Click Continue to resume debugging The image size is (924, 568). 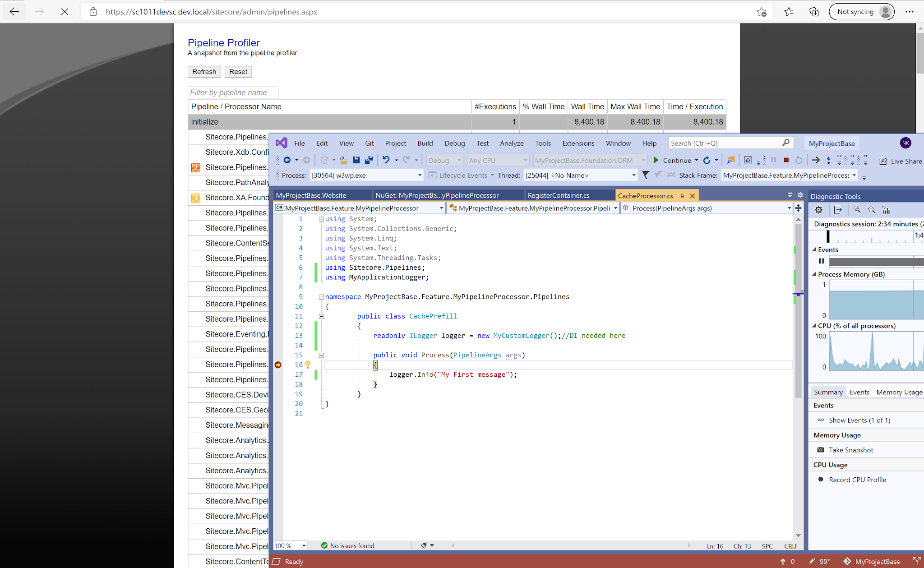coord(672,160)
